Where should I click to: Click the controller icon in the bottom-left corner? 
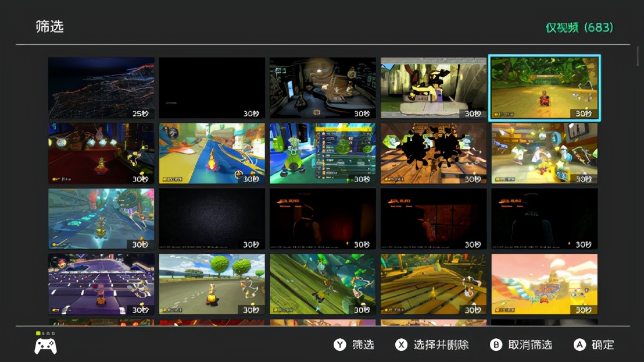click(x=45, y=346)
